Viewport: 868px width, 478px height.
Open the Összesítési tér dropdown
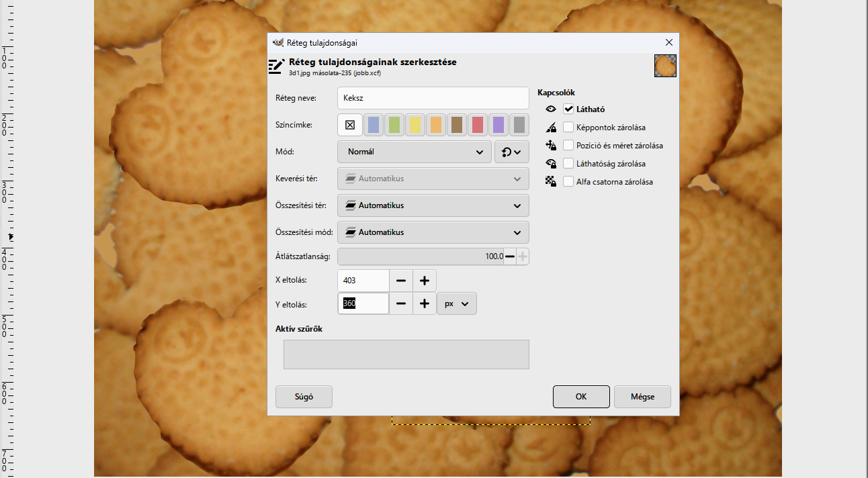(x=433, y=205)
